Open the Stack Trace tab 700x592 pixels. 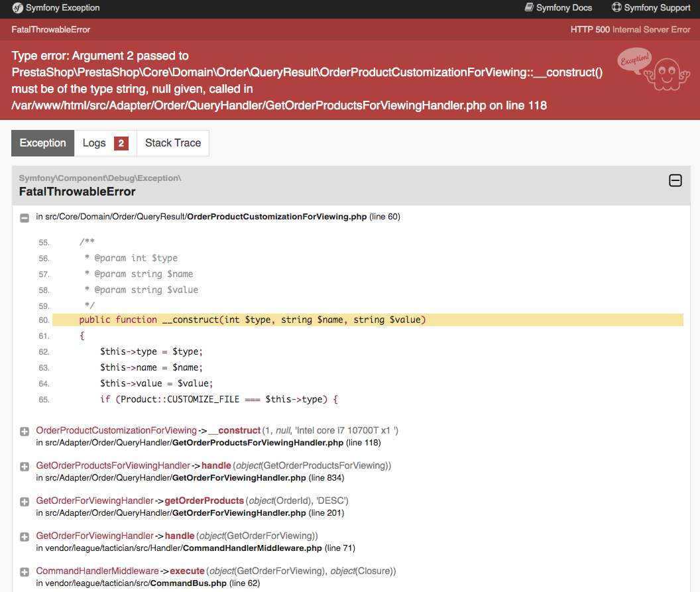tap(173, 143)
